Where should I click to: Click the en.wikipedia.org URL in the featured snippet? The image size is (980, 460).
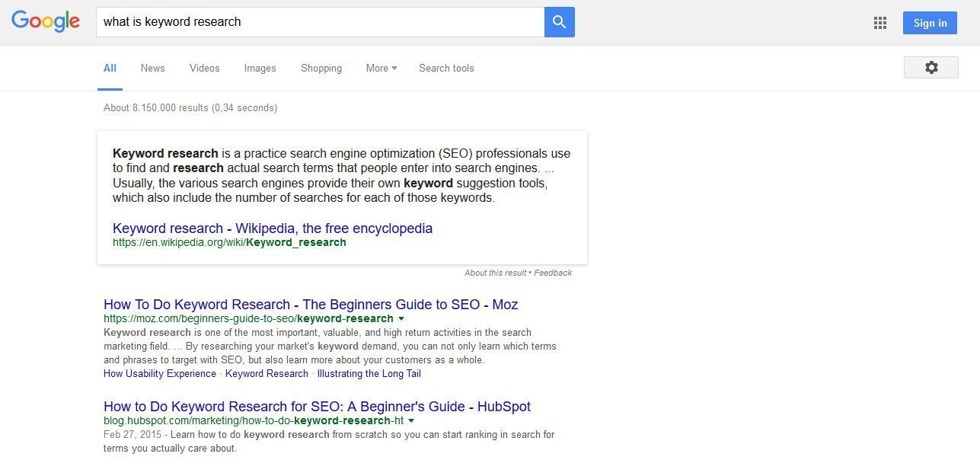coord(229,242)
